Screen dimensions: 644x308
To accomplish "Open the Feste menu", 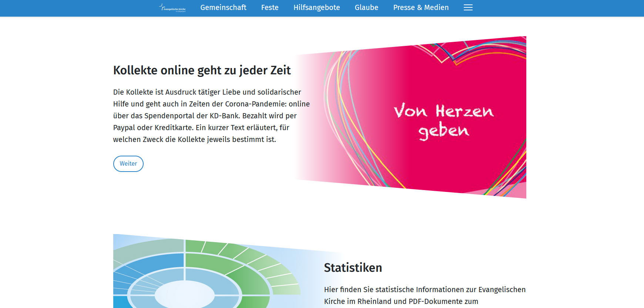I will [270, 7].
